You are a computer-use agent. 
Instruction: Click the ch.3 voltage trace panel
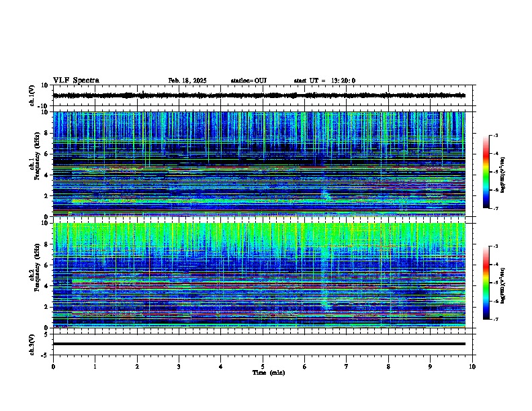click(263, 345)
